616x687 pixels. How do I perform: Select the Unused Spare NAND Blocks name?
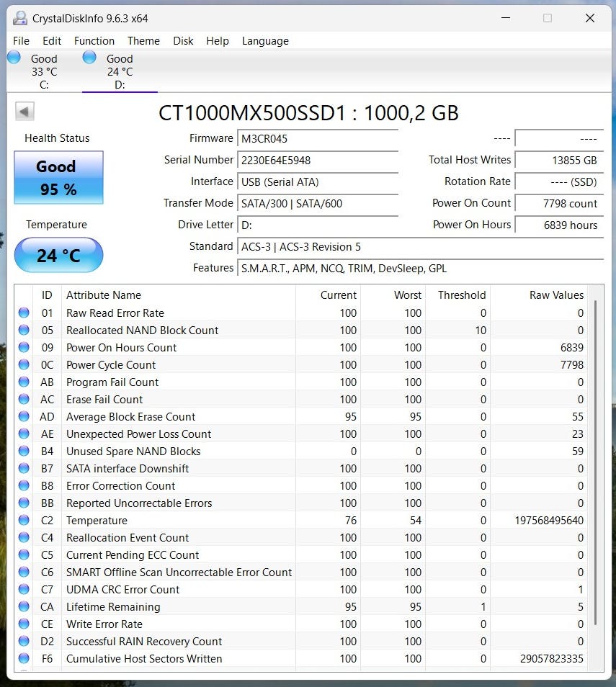(x=133, y=452)
